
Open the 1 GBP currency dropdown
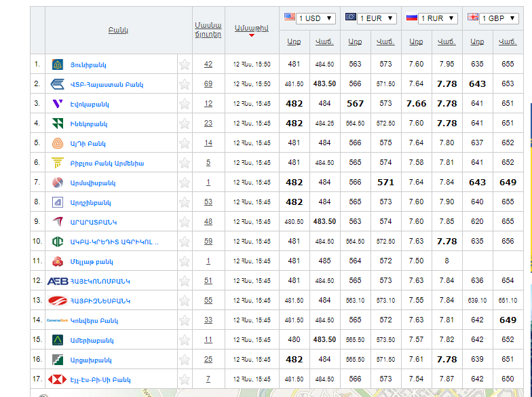(x=499, y=18)
